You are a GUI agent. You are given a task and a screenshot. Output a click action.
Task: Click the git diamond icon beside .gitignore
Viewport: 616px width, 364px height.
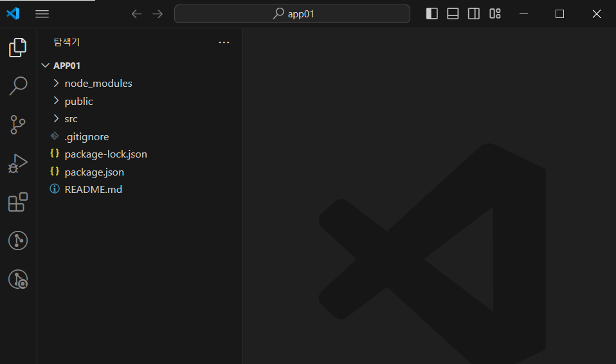pos(55,136)
